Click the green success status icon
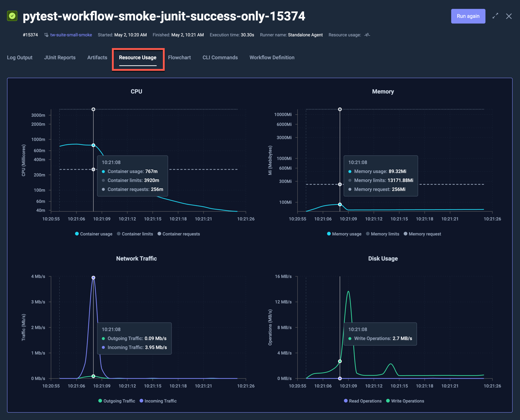Image resolution: width=520 pixels, height=420 pixels. [12, 16]
